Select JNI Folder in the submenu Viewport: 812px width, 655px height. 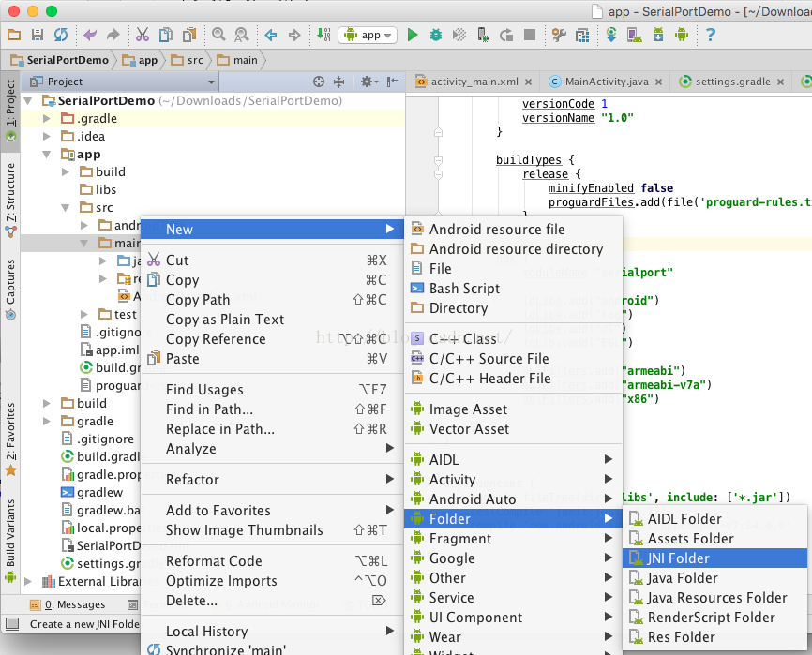click(x=678, y=558)
